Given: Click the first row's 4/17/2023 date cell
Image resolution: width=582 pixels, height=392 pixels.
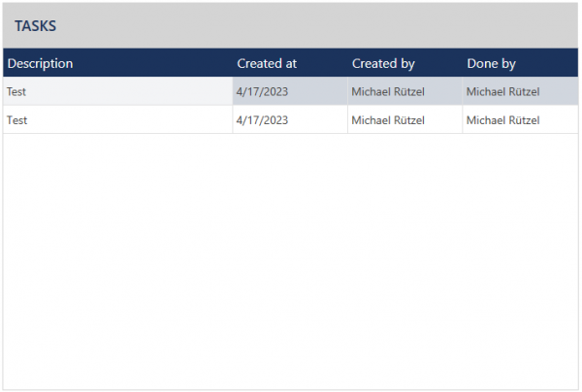Looking at the screenshot, I should tap(262, 92).
